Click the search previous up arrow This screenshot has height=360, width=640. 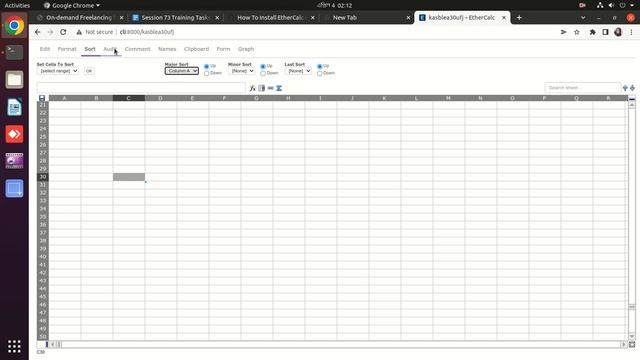(625, 88)
